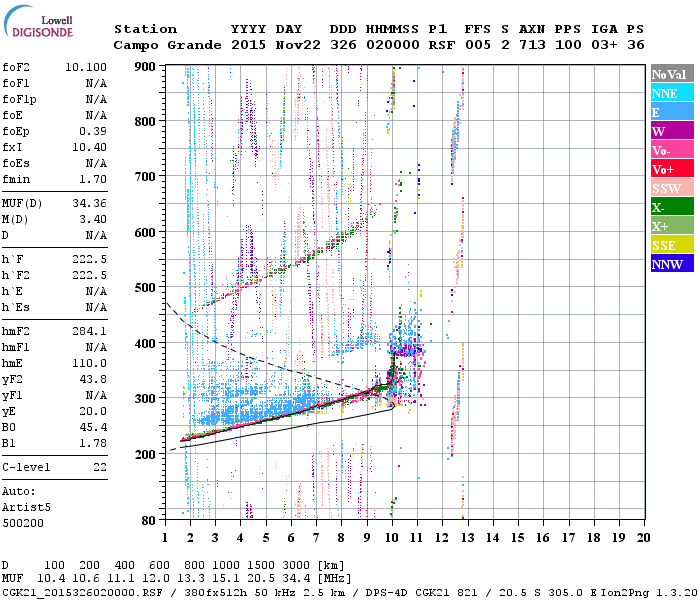The height and width of the screenshot is (600, 700).
Task: Click the RSF P1 header value
Action: (x=442, y=45)
